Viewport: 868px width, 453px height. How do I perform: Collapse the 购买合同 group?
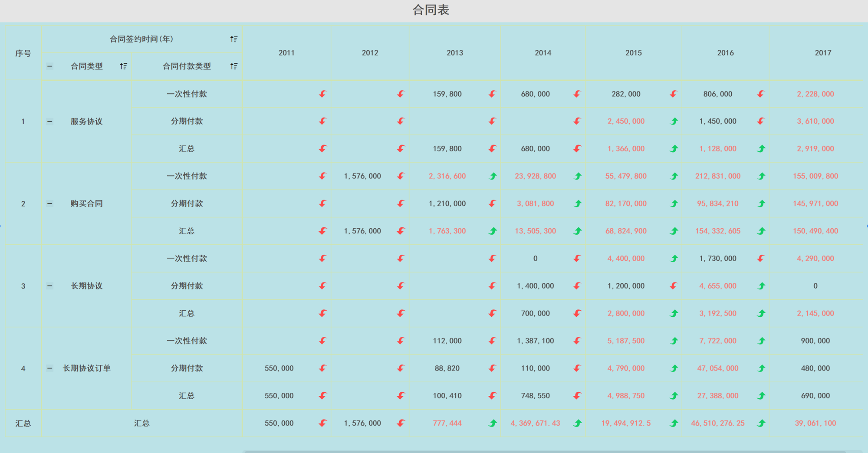50,204
